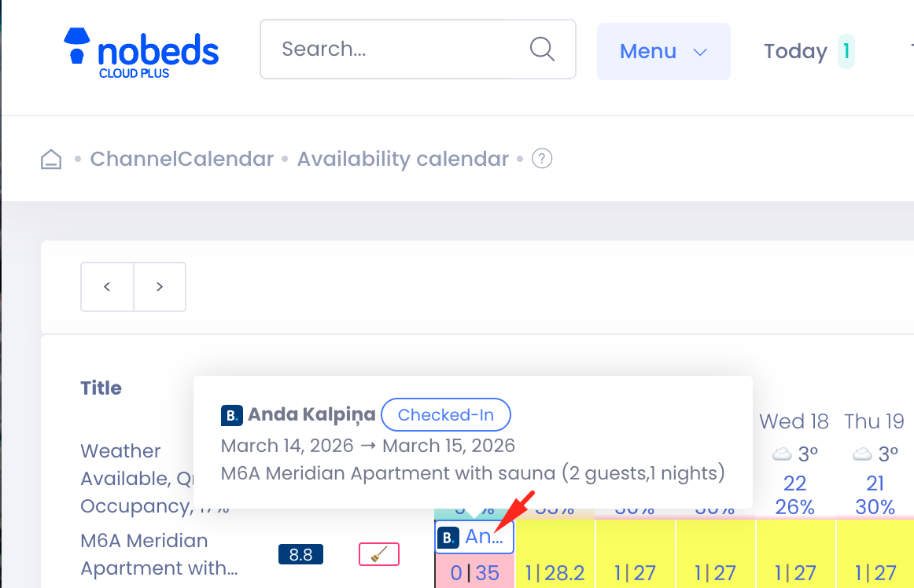Click the Checked-In status button
Screen dimensions: 914x588
point(446,415)
